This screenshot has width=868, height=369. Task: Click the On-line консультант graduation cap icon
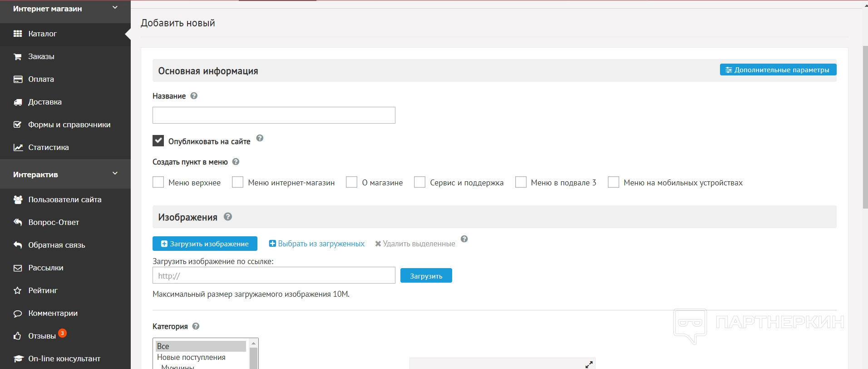[18, 359]
